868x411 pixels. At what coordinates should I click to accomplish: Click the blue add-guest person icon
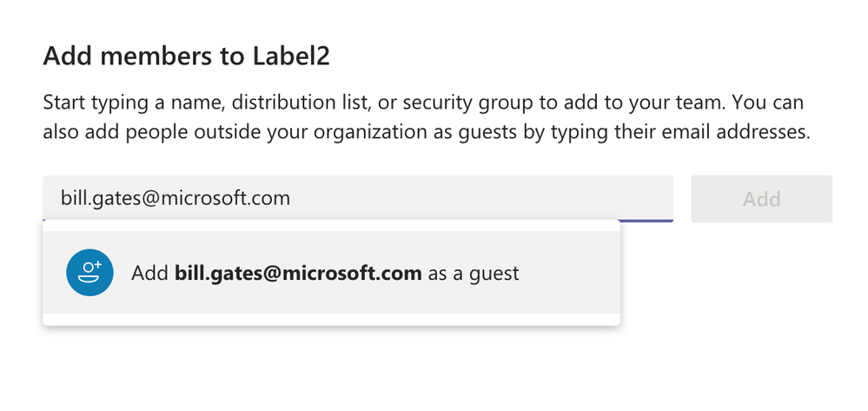[x=89, y=273]
